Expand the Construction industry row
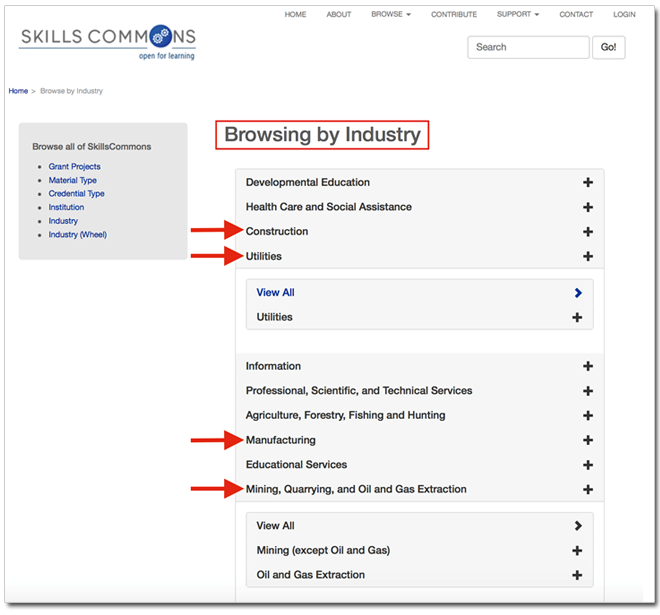This screenshot has height=615, width=660. pyautogui.click(x=420, y=232)
